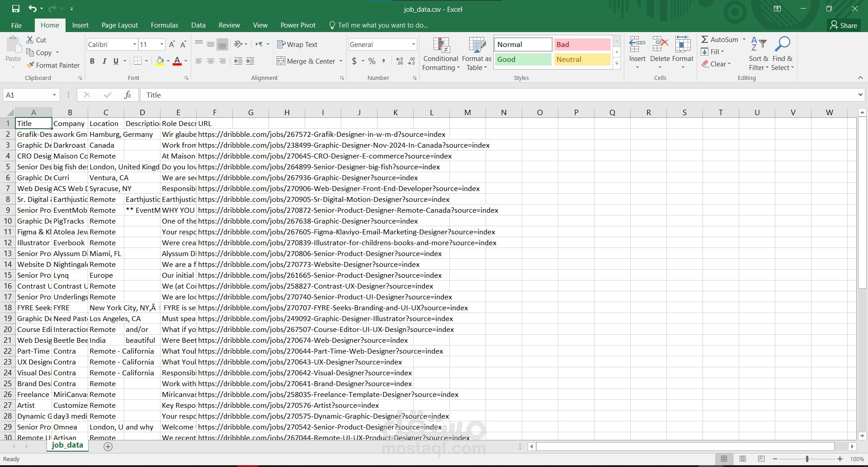Click the Find & Select magnifier icon
The image size is (868, 467).
pyautogui.click(x=783, y=44)
